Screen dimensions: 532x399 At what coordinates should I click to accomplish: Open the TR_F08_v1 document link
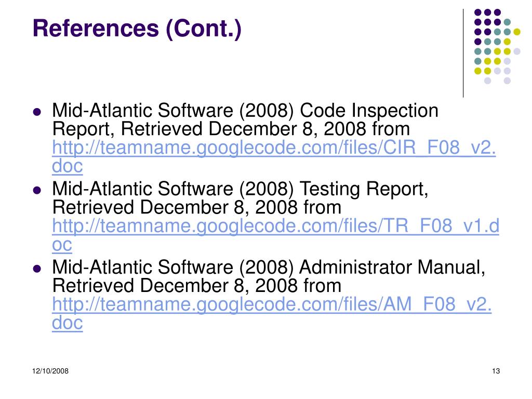coord(275,226)
